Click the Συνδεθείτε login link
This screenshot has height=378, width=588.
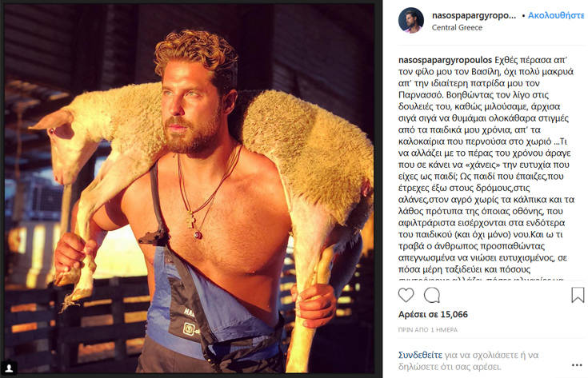tap(420, 355)
